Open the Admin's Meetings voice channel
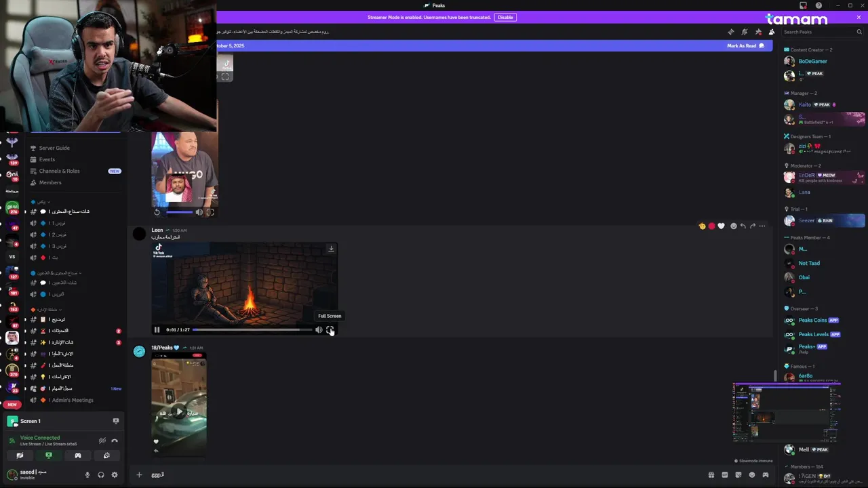 73,400
